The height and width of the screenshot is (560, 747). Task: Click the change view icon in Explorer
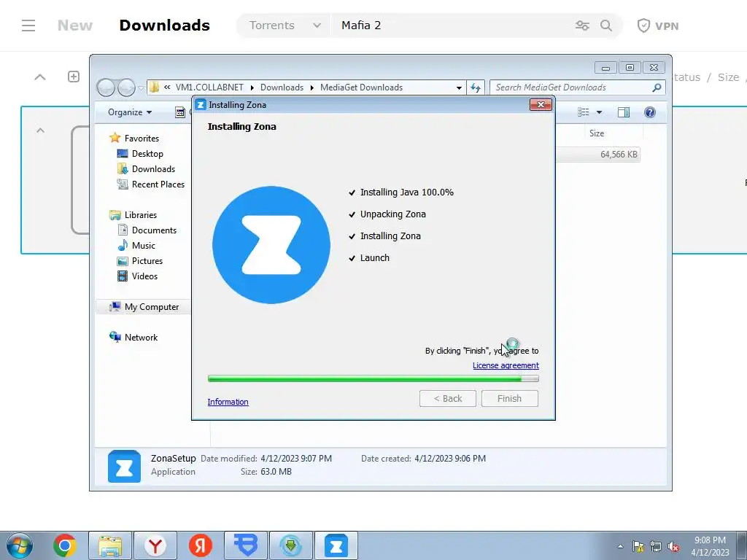click(x=583, y=112)
